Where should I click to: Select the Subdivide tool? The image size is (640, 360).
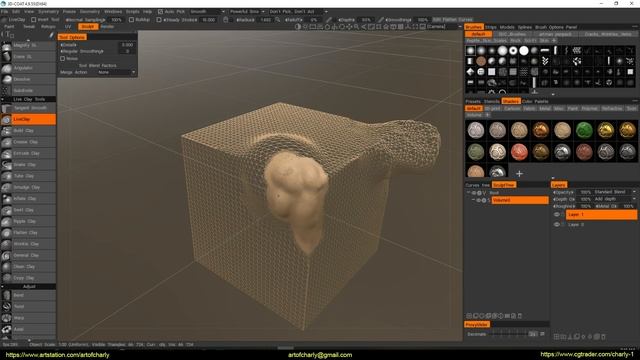pos(28,91)
